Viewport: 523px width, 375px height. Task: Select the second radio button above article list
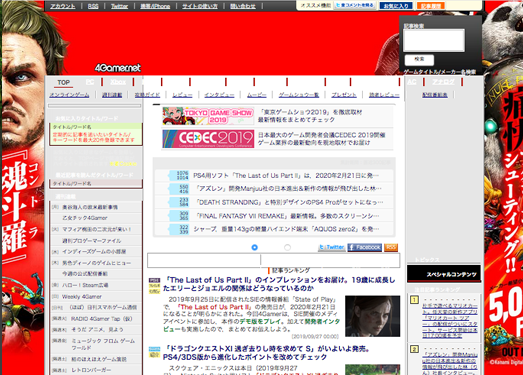point(287,247)
